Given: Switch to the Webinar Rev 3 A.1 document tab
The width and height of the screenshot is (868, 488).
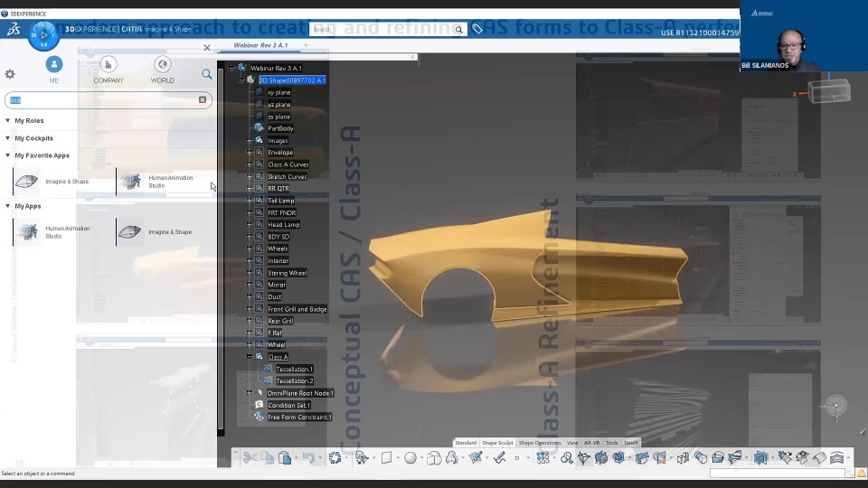Looking at the screenshot, I should click(x=260, y=45).
